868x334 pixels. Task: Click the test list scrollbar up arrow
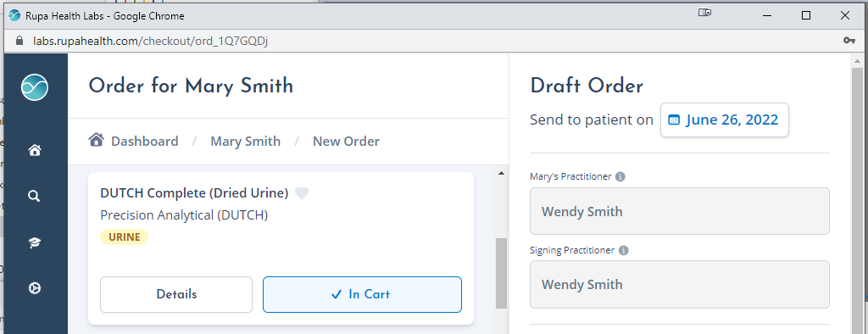click(x=501, y=174)
